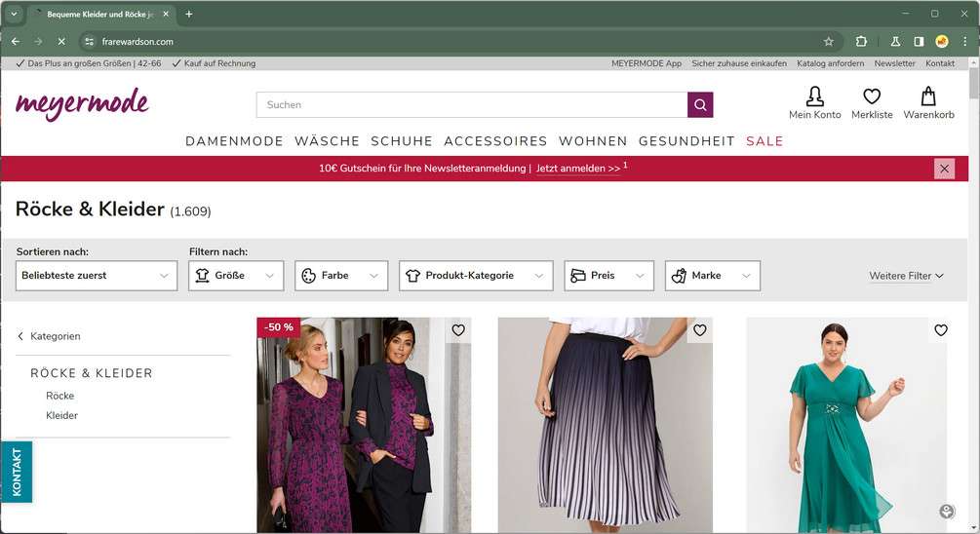Expand the Größe filter
This screenshot has width=980, height=534.
[236, 276]
